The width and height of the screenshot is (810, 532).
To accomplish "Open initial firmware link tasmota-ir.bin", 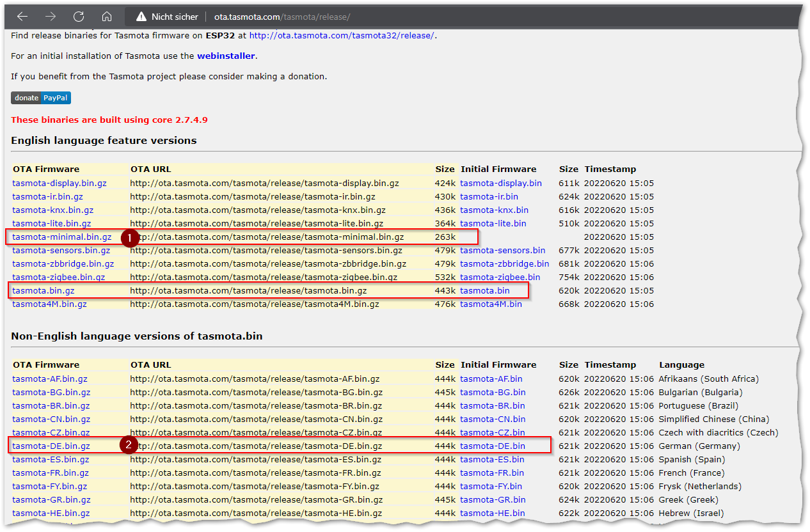I will tap(489, 197).
